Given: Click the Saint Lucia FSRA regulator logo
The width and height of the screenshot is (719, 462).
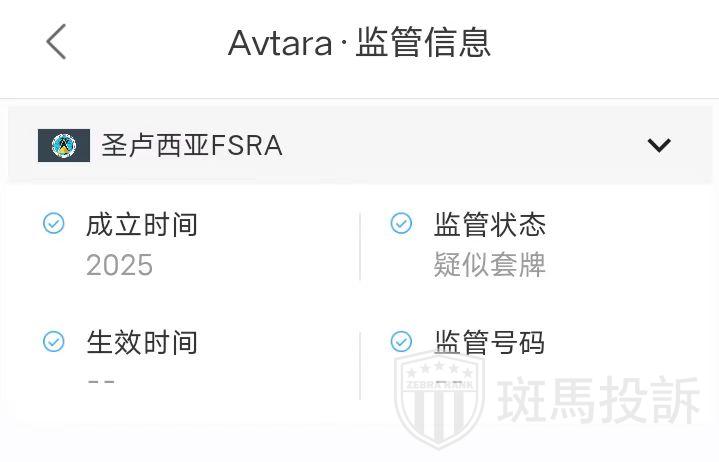Looking at the screenshot, I should click(x=64, y=146).
